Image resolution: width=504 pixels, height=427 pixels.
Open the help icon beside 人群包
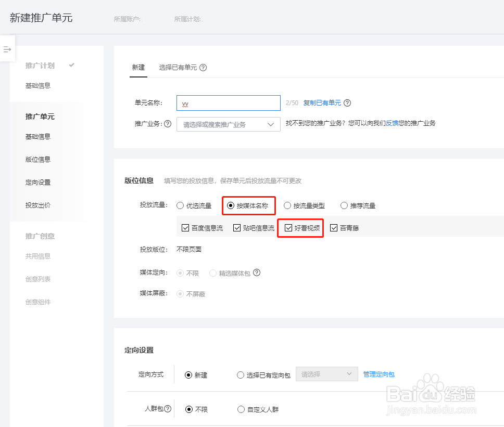167,409
